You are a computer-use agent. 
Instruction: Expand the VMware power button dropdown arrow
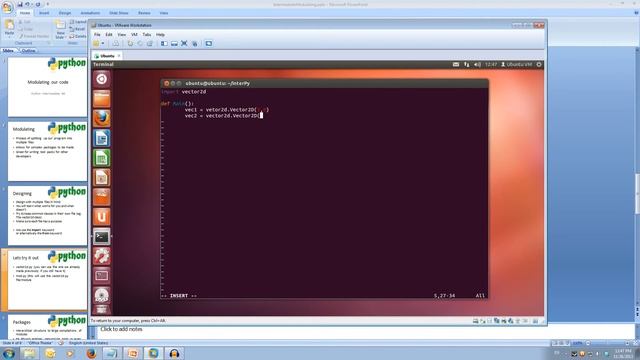coord(102,43)
